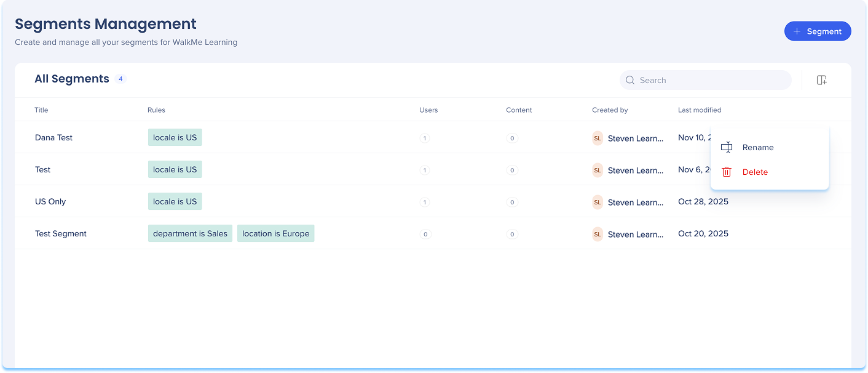Click the SL avatar in Dana Test row
The width and height of the screenshot is (868, 373).
(x=597, y=138)
